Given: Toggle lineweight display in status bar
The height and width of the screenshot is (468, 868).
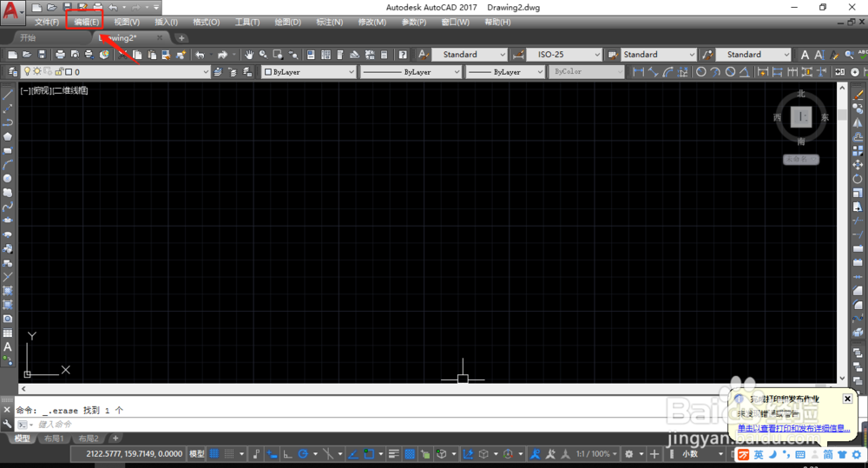Looking at the screenshot, I should point(393,453).
